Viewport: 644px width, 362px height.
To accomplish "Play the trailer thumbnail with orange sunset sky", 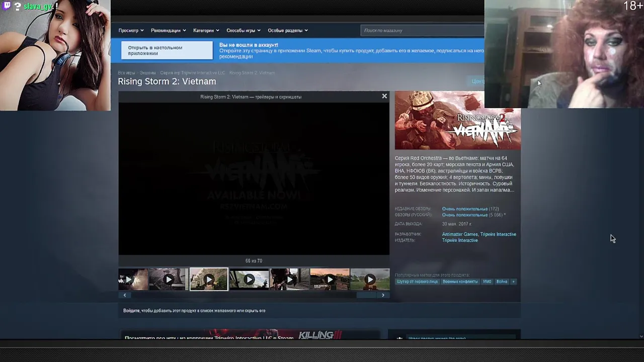I will pyautogui.click(x=330, y=280).
